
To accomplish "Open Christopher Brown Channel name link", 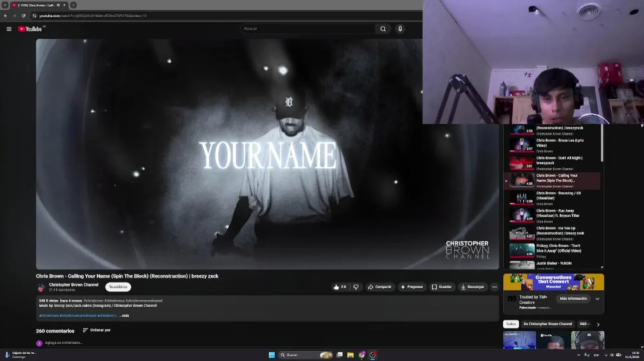I will 74,285.
